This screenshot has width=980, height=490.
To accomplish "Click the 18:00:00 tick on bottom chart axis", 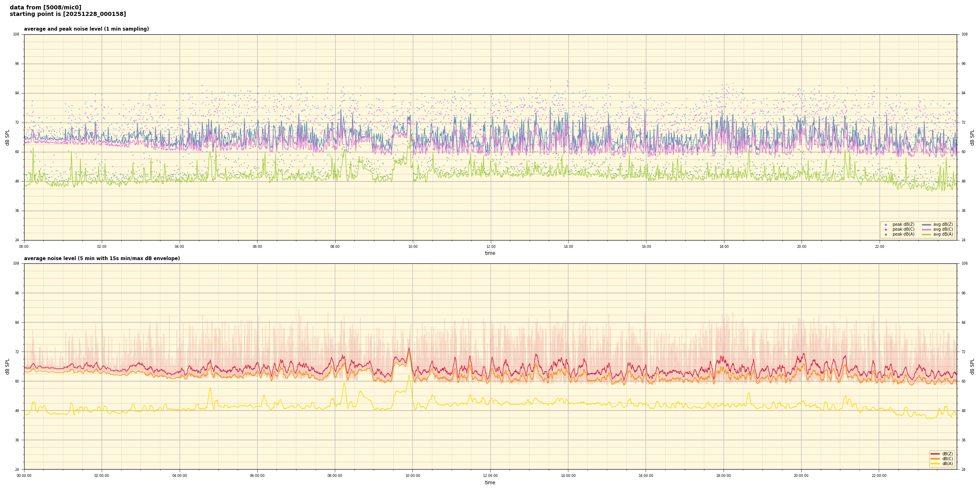I will pos(724,476).
